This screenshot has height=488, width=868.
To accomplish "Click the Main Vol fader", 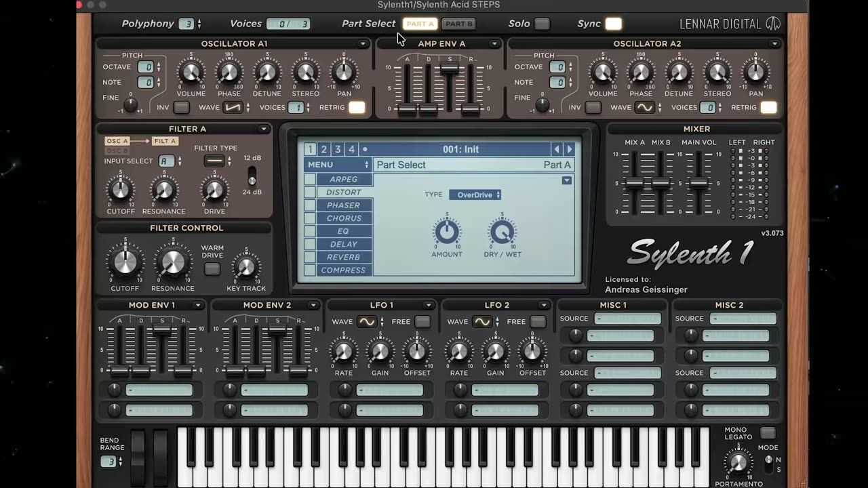I will coord(698,184).
